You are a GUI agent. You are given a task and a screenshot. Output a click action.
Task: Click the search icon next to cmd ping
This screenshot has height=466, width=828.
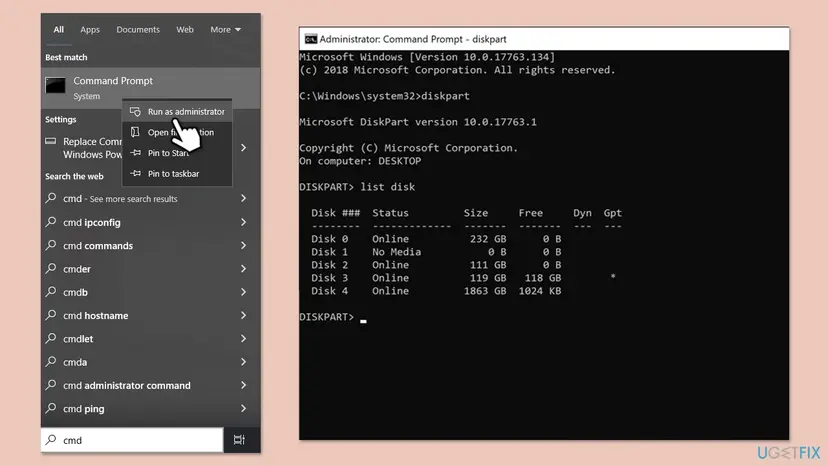tap(51, 408)
